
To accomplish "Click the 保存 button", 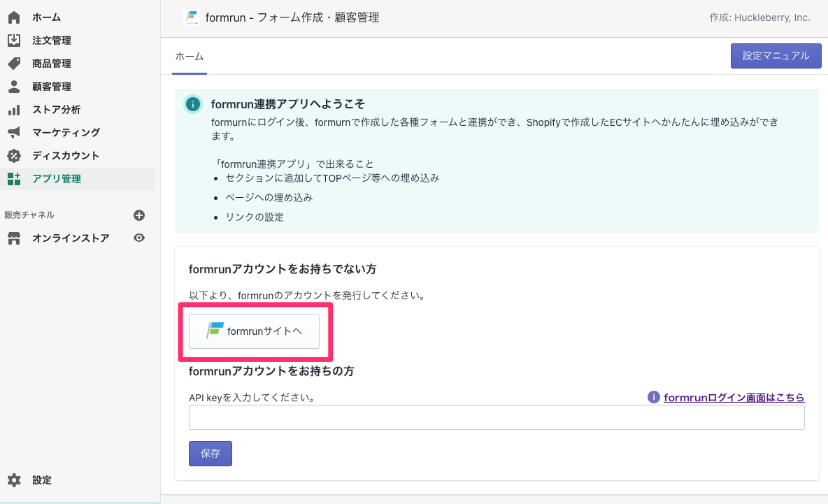I will (210, 454).
